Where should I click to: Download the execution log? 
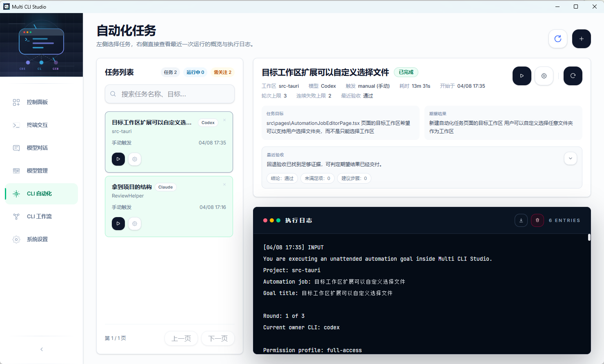click(521, 220)
